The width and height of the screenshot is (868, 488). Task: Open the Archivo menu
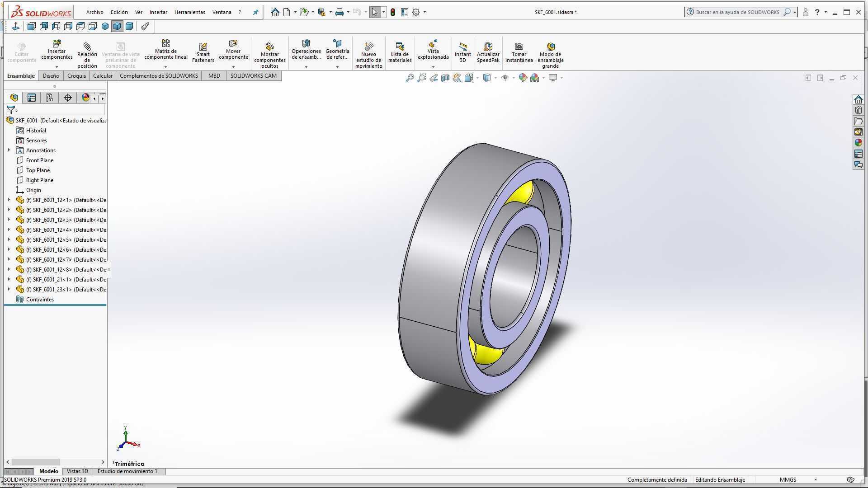coord(94,12)
